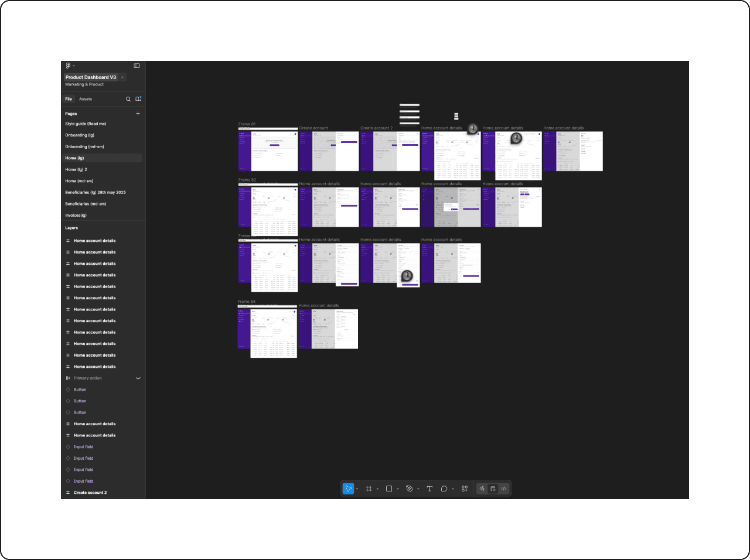Image resolution: width=750 pixels, height=560 pixels.
Task: Switch to Design mode
Action: 493,489
